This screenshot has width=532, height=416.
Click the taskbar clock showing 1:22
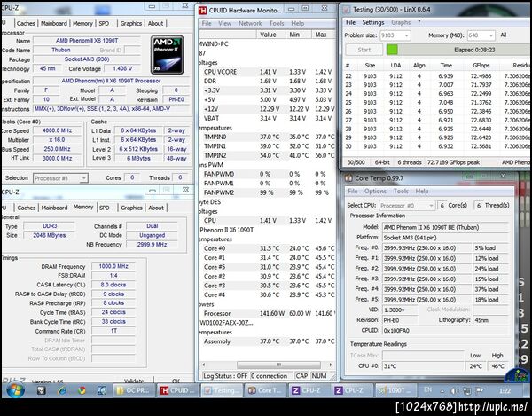click(x=505, y=391)
